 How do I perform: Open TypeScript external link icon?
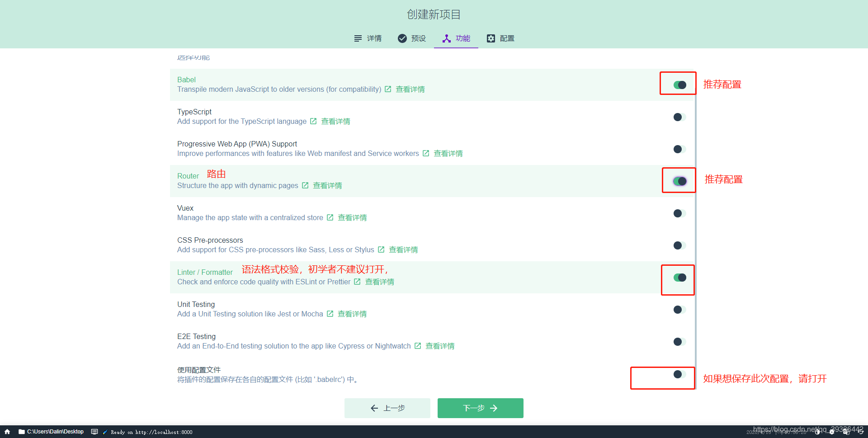[x=313, y=121]
